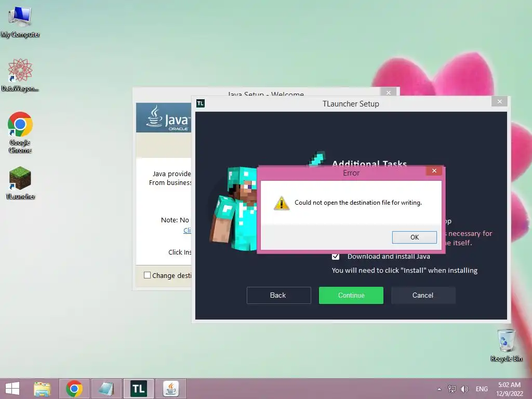Screen dimensions: 532x399
Task: Close the TLauncher Setup window
Action: tap(499, 101)
